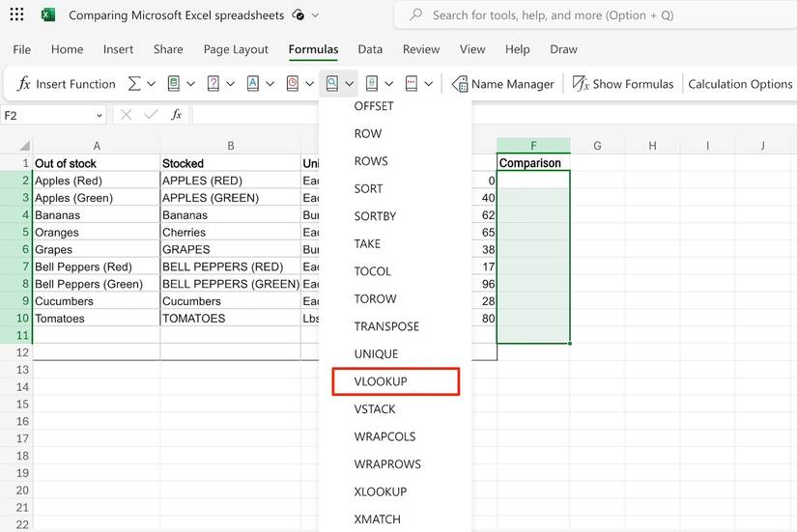Image resolution: width=797 pixels, height=532 pixels.
Task: Open the Math & Trig functions icon
Action: [x=372, y=84]
